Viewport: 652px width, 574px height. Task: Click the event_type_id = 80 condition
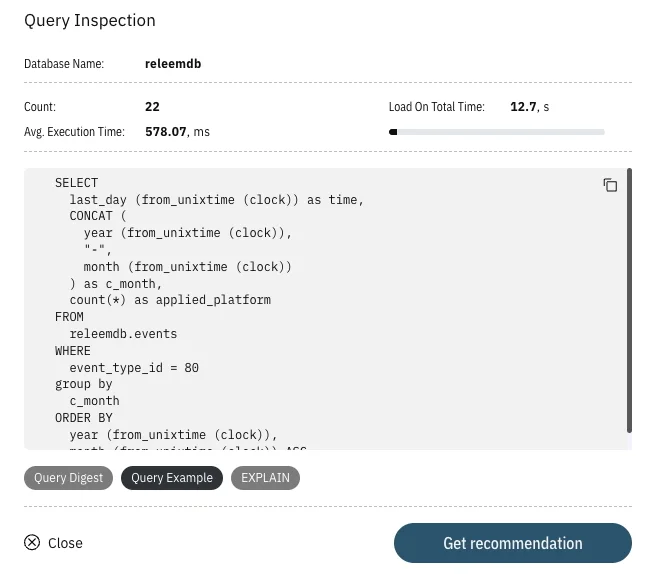click(x=134, y=368)
